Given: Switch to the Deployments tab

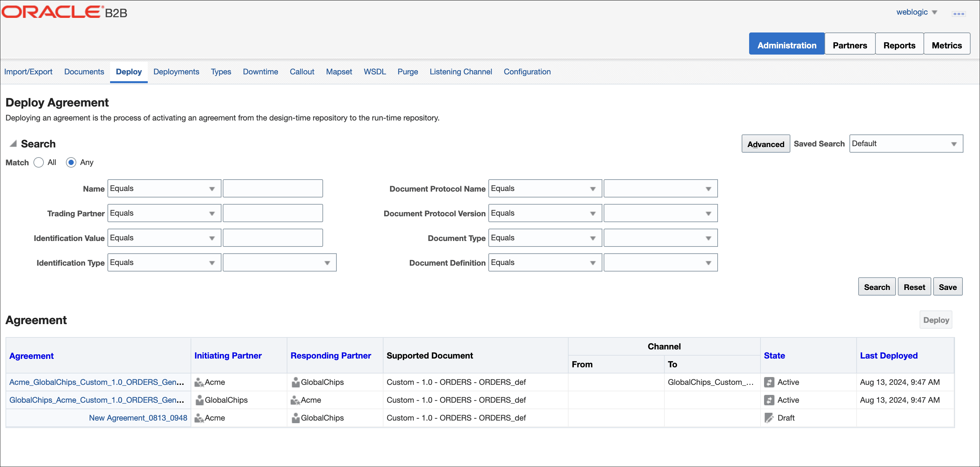Looking at the screenshot, I should tap(176, 71).
